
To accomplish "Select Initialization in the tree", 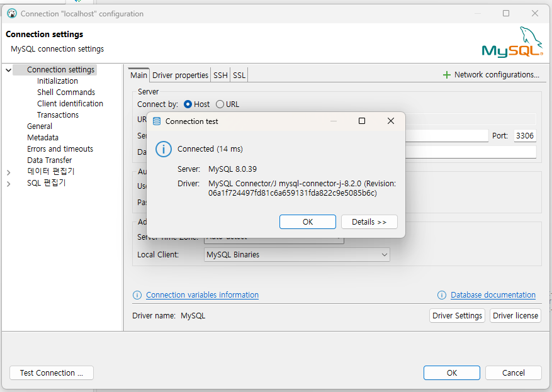I will [57, 81].
